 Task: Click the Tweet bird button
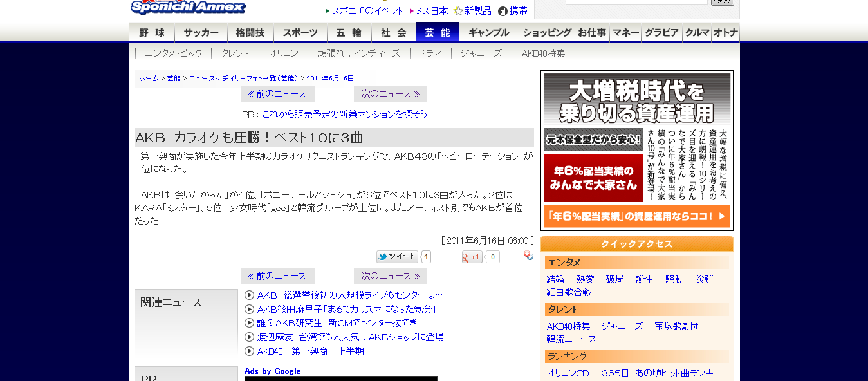point(398,257)
